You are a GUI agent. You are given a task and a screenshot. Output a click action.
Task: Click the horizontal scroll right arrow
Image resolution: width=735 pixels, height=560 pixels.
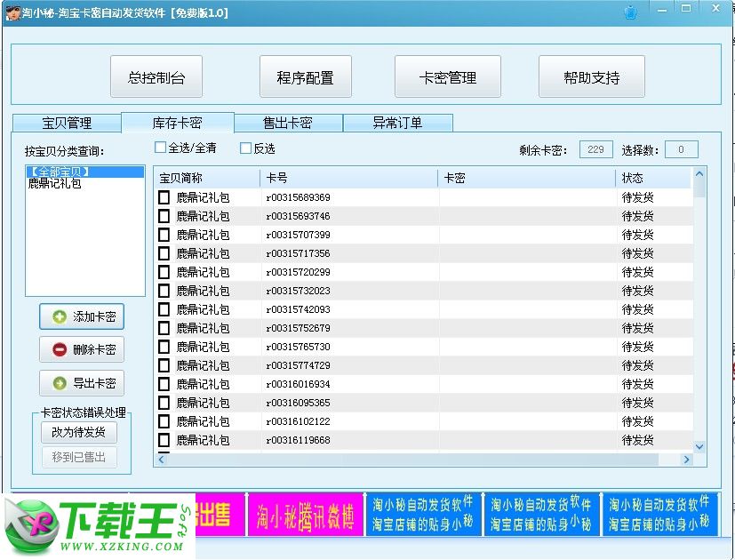point(687,460)
